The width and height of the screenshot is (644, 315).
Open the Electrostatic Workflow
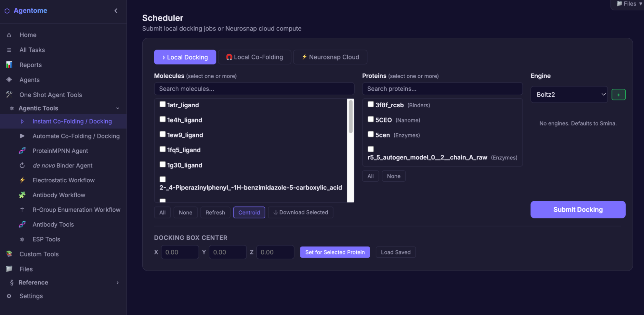coord(63,180)
